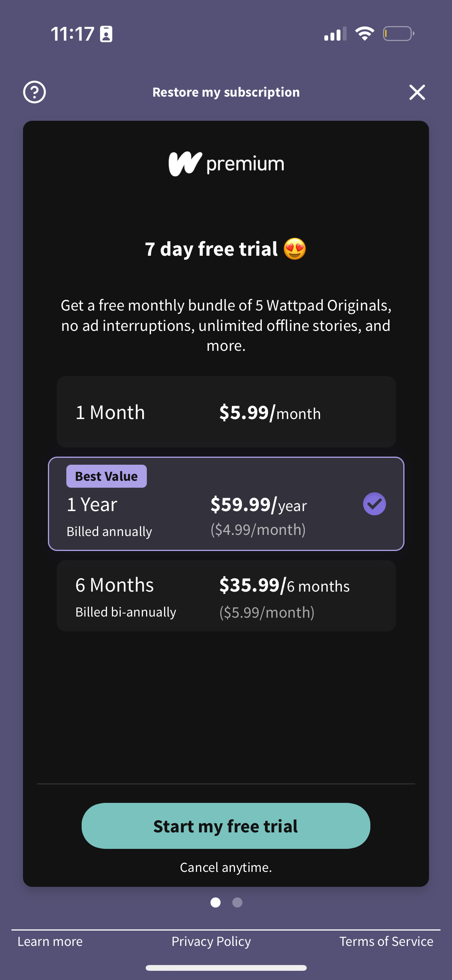Open the help icon in the top corner
The height and width of the screenshot is (980, 452).
tap(34, 92)
